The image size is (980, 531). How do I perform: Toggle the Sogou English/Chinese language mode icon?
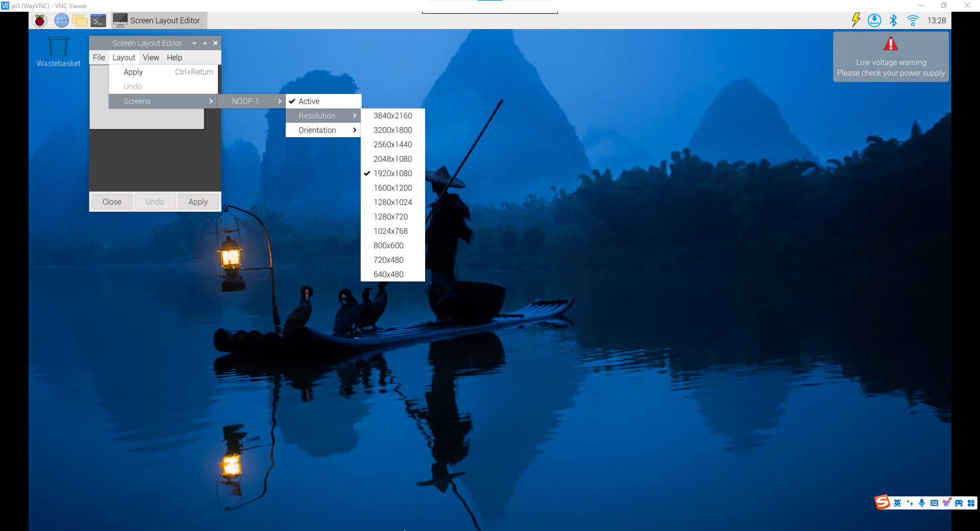[x=897, y=503]
